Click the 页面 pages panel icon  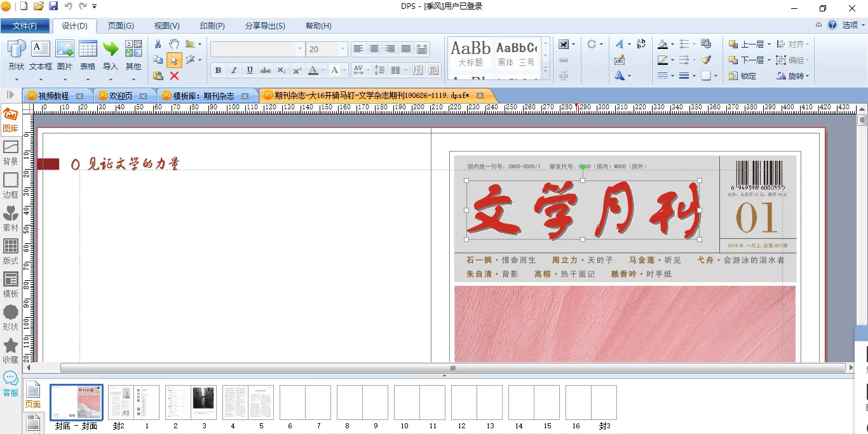(x=33, y=395)
